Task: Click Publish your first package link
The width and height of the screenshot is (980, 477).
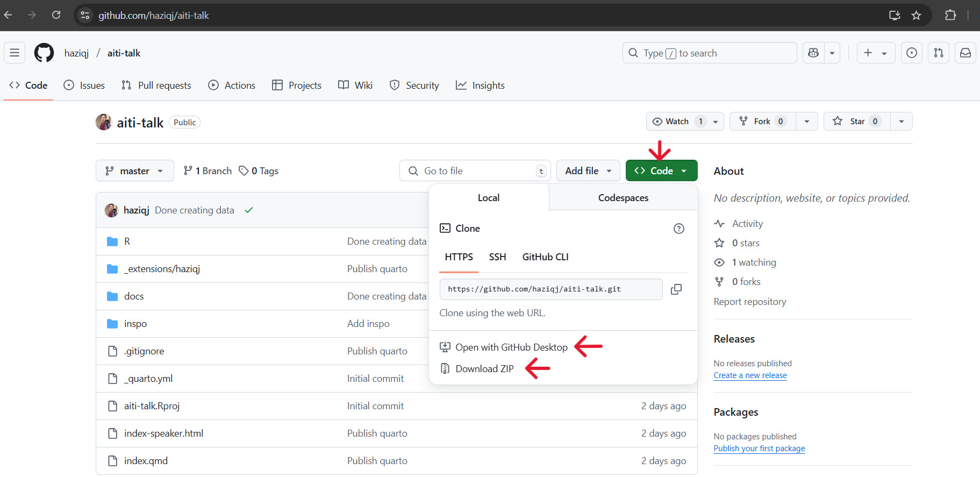Action: tap(760, 448)
